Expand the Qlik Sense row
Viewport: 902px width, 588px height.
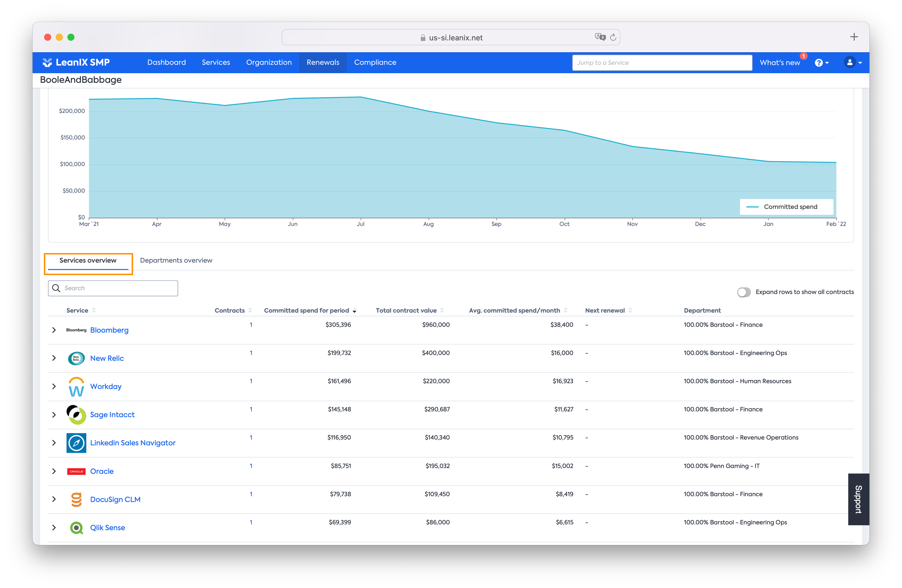coord(54,527)
